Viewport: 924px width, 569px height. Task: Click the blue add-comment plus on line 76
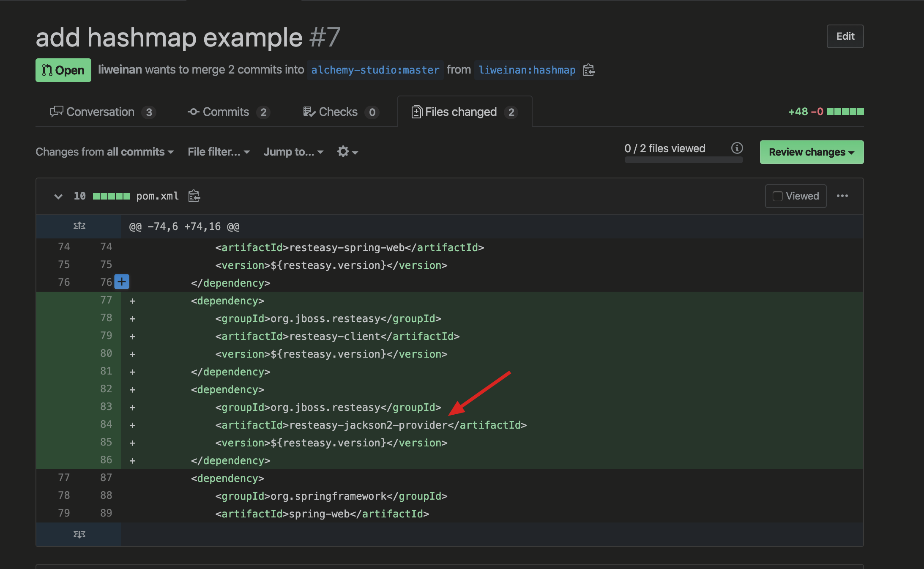(x=122, y=282)
